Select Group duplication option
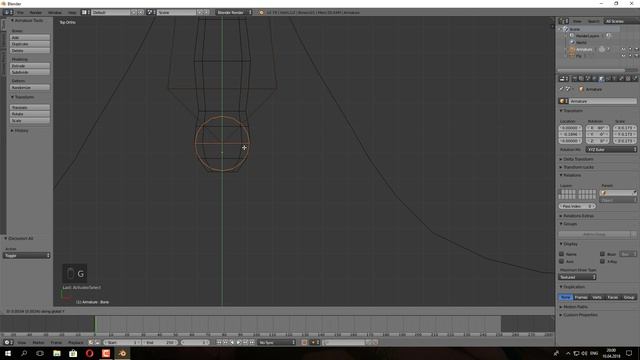This screenshot has height=360, width=640. 629,297
